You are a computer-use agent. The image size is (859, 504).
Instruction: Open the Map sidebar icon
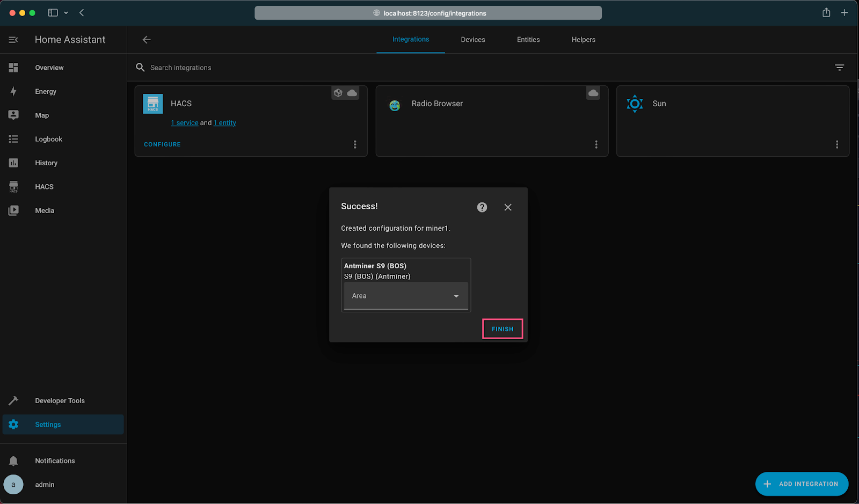[13, 115]
